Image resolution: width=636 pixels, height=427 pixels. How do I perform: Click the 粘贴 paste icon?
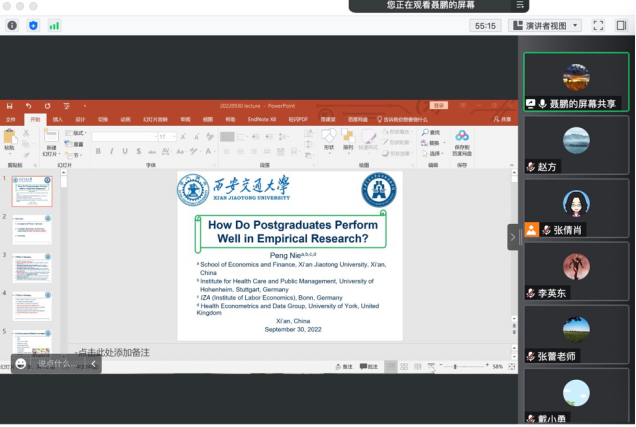coord(11,144)
